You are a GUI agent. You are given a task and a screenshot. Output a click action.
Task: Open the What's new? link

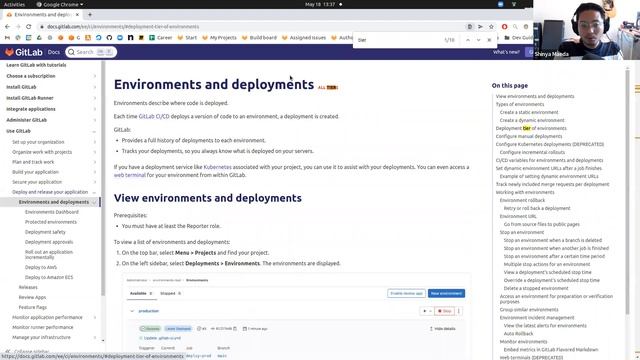[506, 52]
